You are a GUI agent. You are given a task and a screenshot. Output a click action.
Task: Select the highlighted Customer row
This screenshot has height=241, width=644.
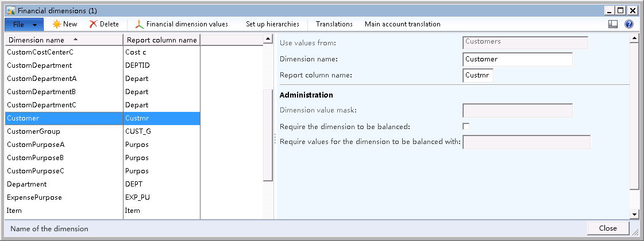[x=103, y=118]
